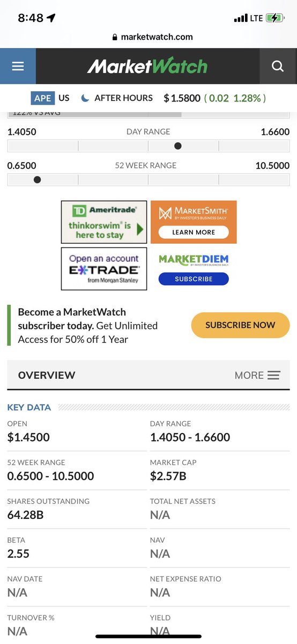Image resolution: width=297 pixels, height=644 pixels.
Task: Click LEARN MORE on MarketSmith ad
Action: tap(194, 232)
